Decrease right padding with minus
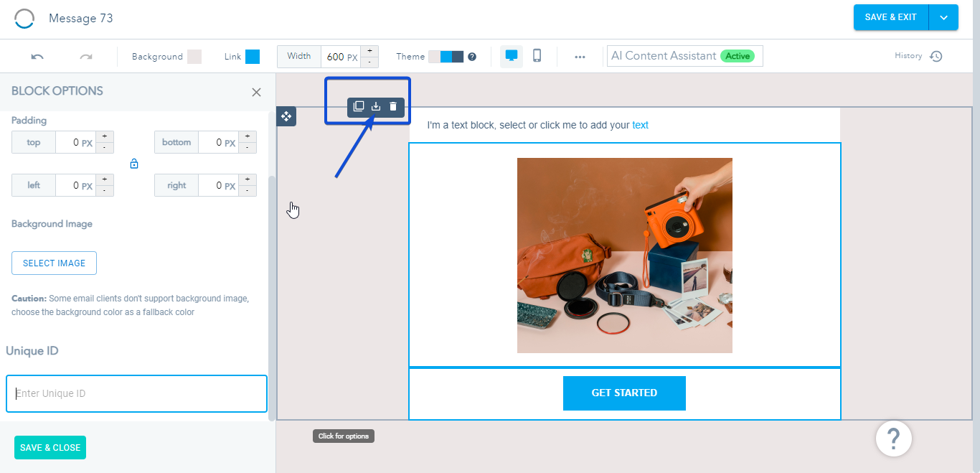 [247, 191]
